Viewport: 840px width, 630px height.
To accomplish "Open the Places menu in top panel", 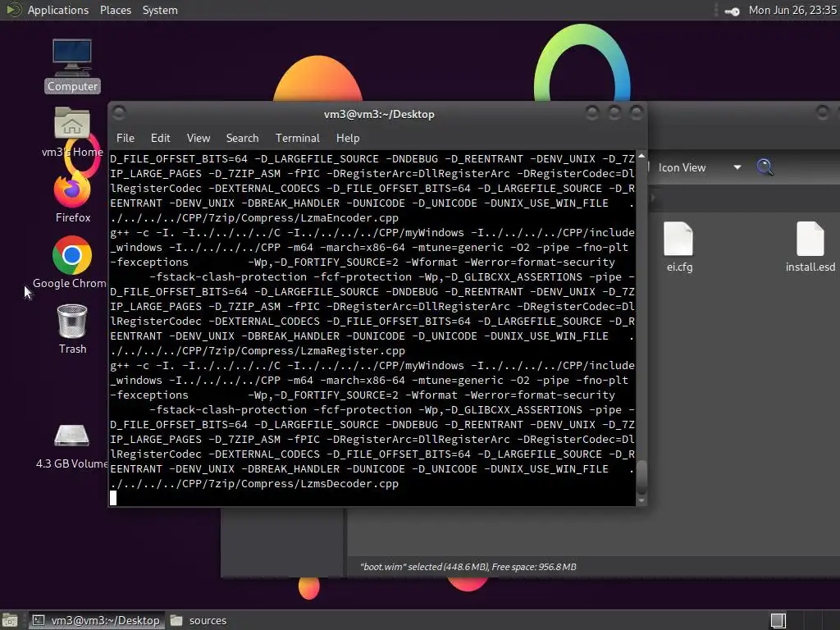I will click(116, 10).
